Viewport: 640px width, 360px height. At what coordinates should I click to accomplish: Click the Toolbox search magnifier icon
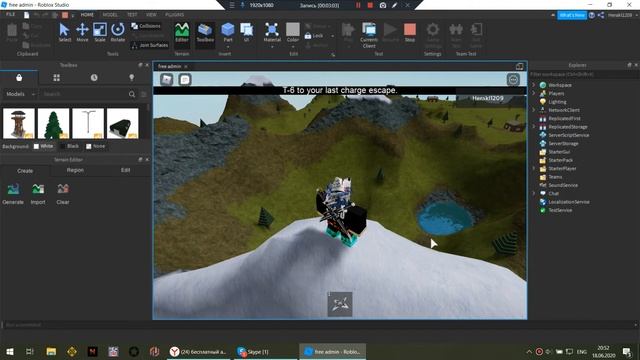(x=132, y=94)
